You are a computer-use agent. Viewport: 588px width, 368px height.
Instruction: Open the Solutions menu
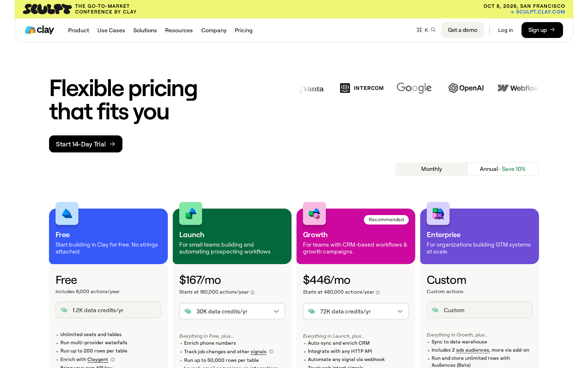point(145,30)
